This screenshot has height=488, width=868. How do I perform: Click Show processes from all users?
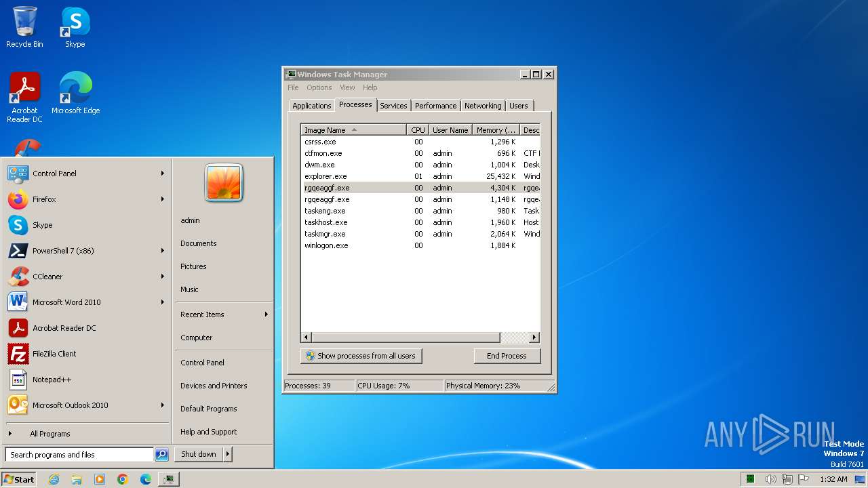[x=361, y=356]
